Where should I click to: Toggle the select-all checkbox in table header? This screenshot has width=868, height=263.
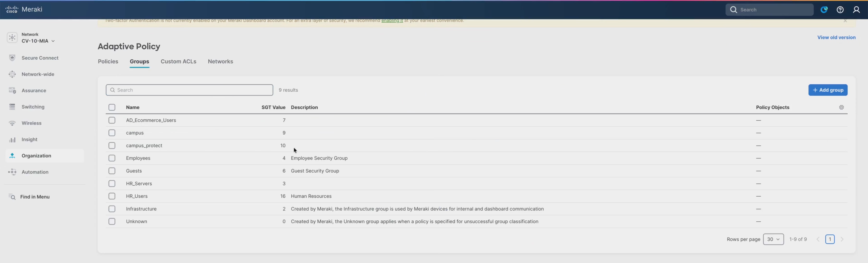[x=112, y=107]
